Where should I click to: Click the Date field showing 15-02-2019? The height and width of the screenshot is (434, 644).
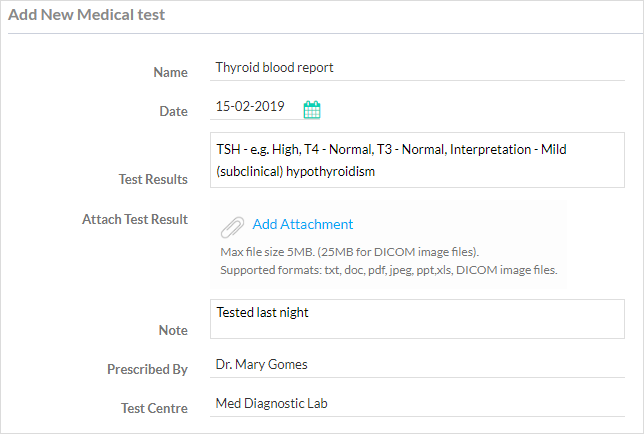click(x=255, y=107)
